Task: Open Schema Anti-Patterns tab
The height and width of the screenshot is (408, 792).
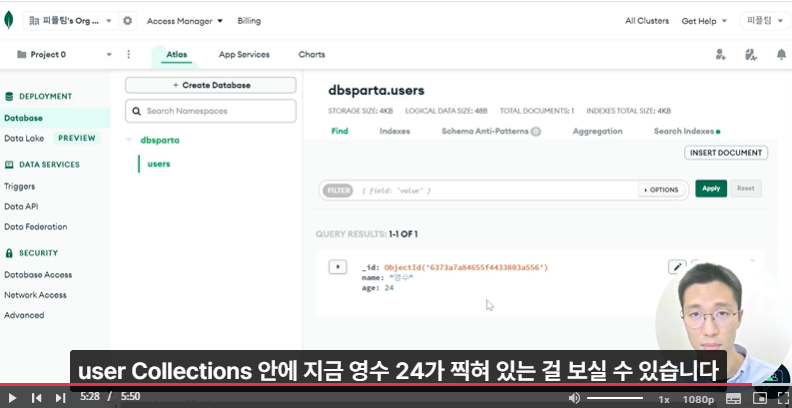Action: point(491,131)
